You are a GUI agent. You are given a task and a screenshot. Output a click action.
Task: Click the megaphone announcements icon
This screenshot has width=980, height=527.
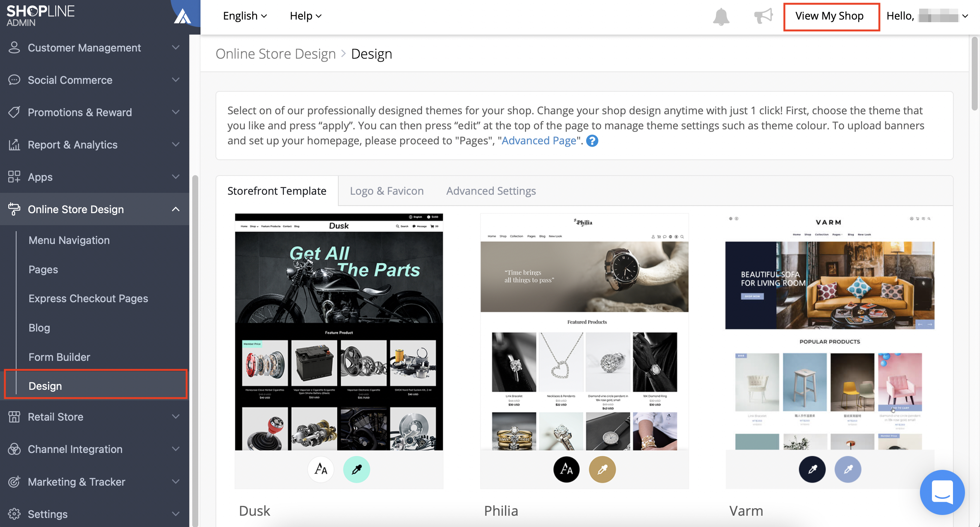click(763, 16)
